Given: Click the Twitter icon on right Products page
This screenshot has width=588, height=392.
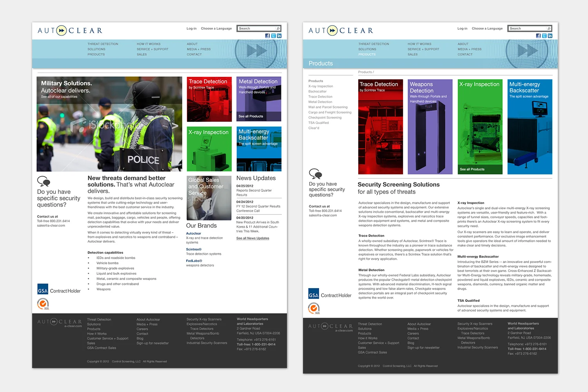Looking at the screenshot, I should click(544, 36).
